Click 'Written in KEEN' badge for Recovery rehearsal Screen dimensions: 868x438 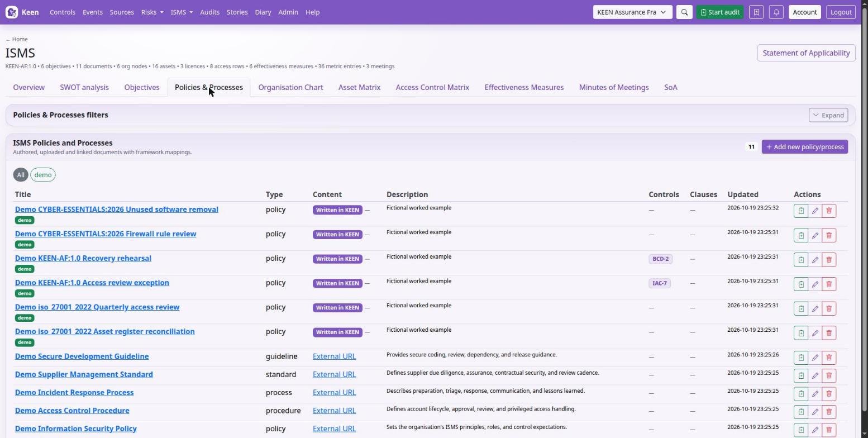[337, 259]
